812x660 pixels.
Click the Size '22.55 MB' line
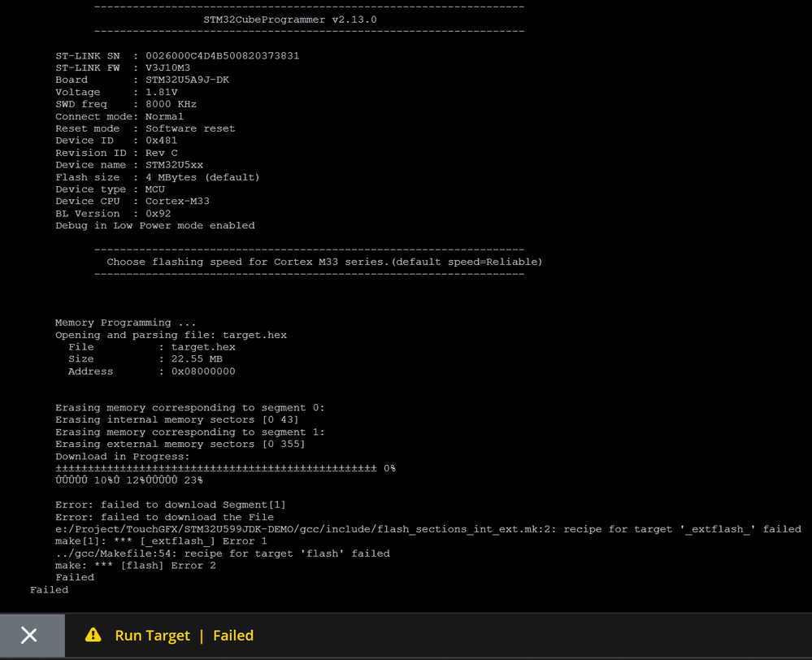pos(145,358)
